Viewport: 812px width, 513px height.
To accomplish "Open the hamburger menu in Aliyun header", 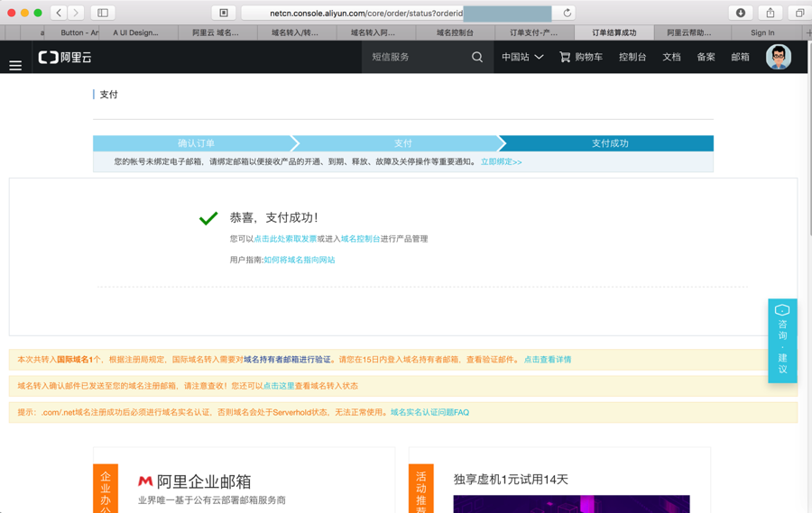I will [x=15, y=65].
